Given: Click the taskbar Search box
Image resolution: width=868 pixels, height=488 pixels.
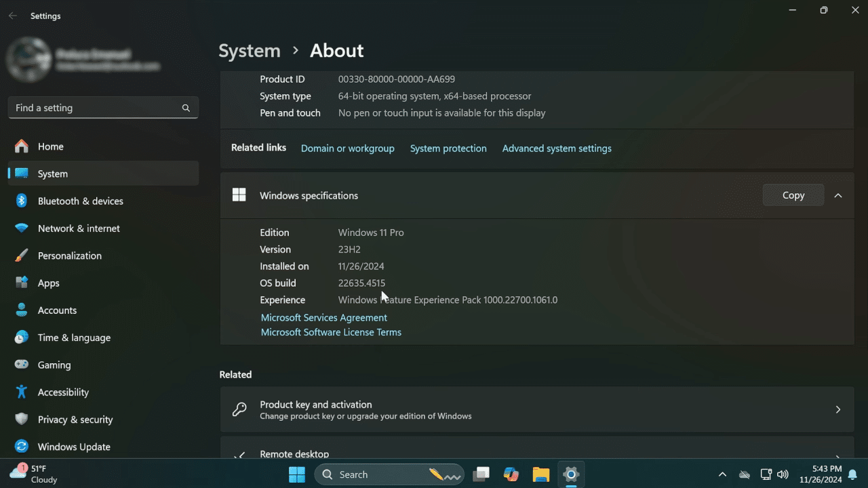Looking at the screenshot, I should (389, 474).
